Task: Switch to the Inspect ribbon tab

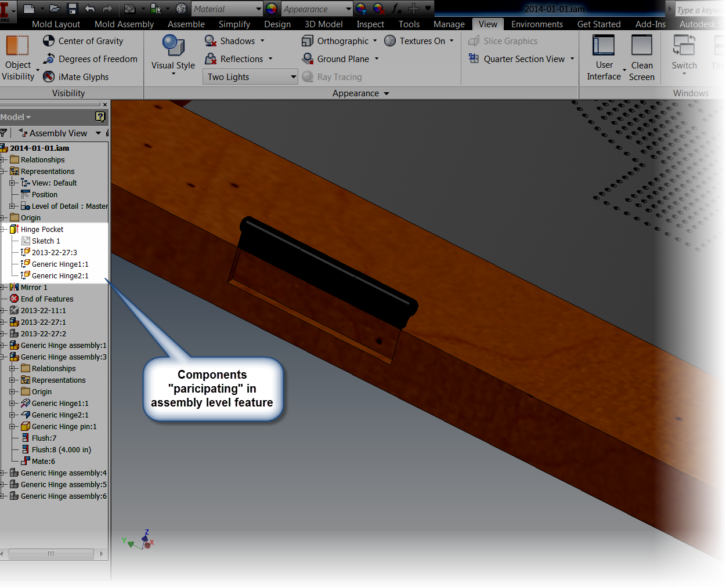Action: click(370, 24)
